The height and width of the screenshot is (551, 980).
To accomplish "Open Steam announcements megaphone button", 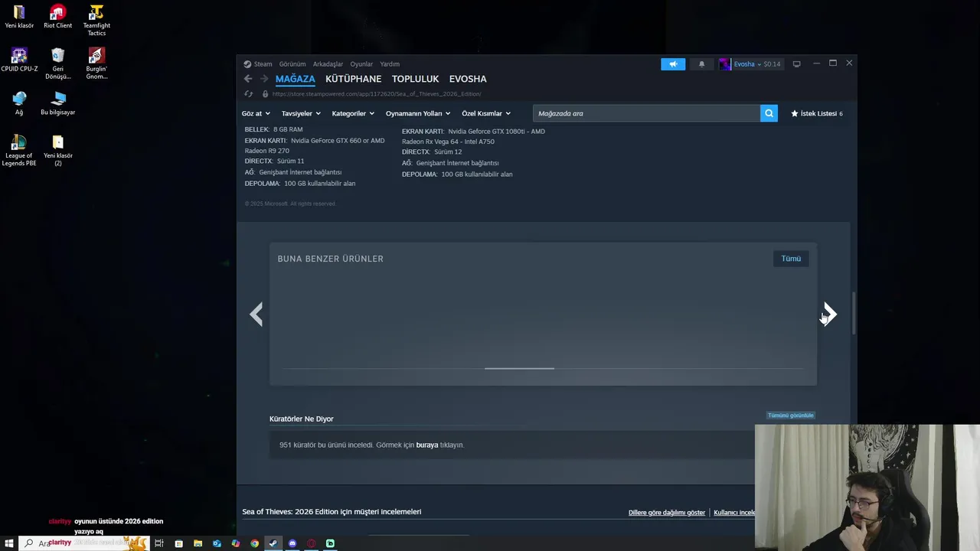I will [x=673, y=64].
